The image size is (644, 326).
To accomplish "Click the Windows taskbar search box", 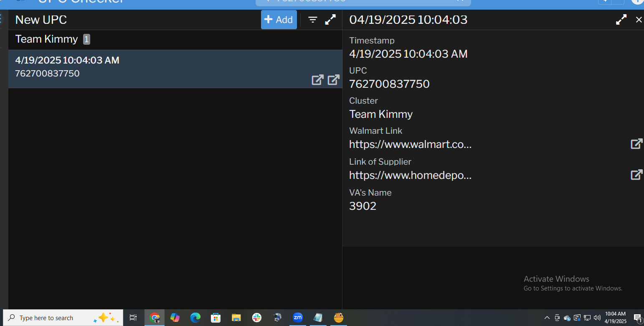I will click(x=54, y=318).
